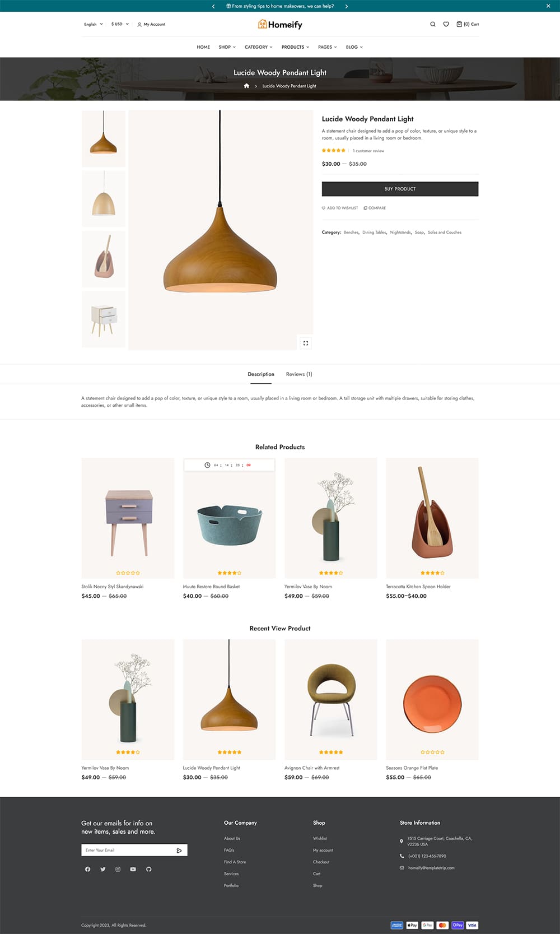Submit the newsletter email arrow icon
The height and width of the screenshot is (934, 560).
(179, 851)
